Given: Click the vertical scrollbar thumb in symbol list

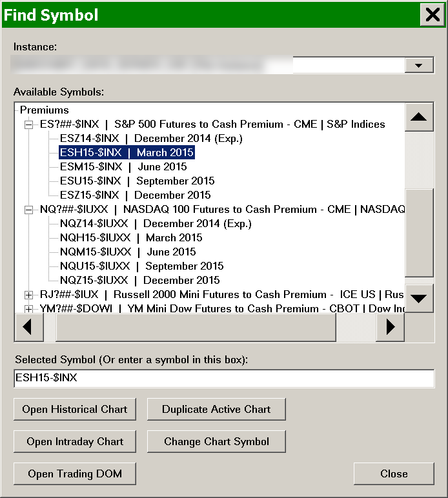Looking at the screenshot, I should [419, 233].
